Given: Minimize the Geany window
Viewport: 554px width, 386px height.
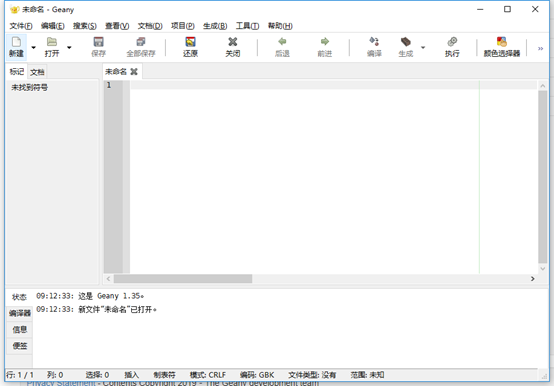Looking at the screenshot, I should (480, 10).
